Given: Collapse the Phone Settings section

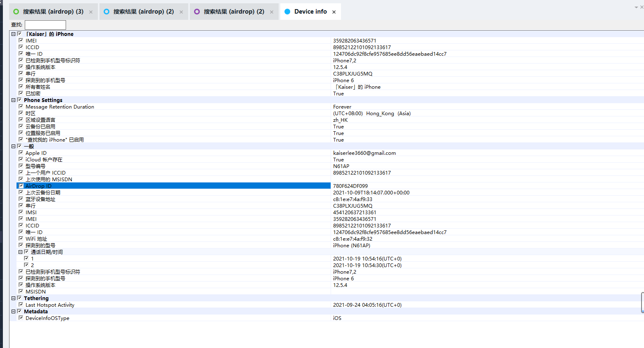Looking at the screenshot, I should [x=13, y=100].
